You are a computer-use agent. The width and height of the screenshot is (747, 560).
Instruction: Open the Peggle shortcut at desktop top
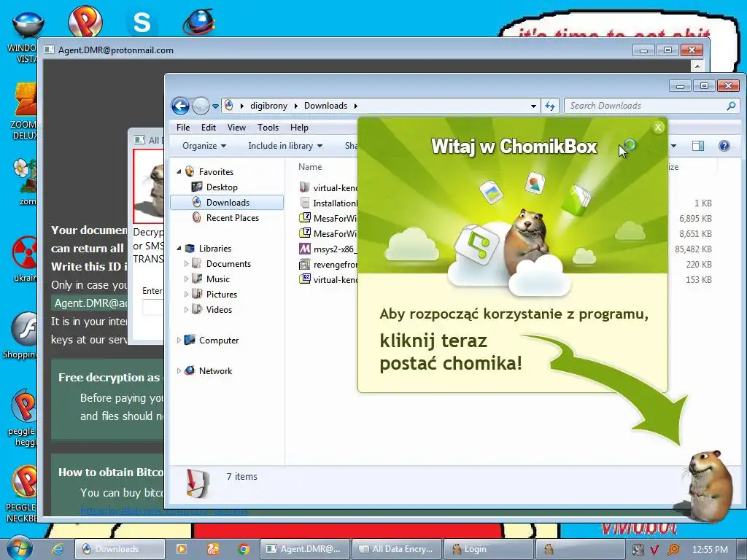point(85,21)
